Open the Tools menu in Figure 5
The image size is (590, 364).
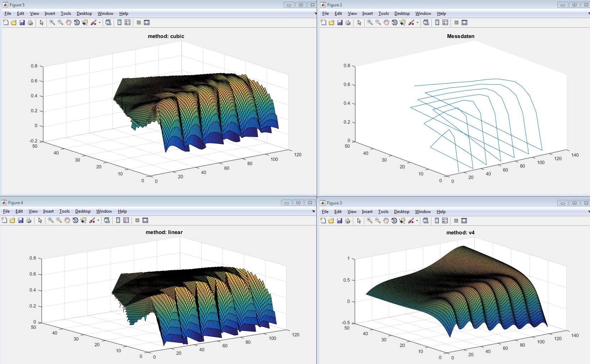(x=66, y=13)
